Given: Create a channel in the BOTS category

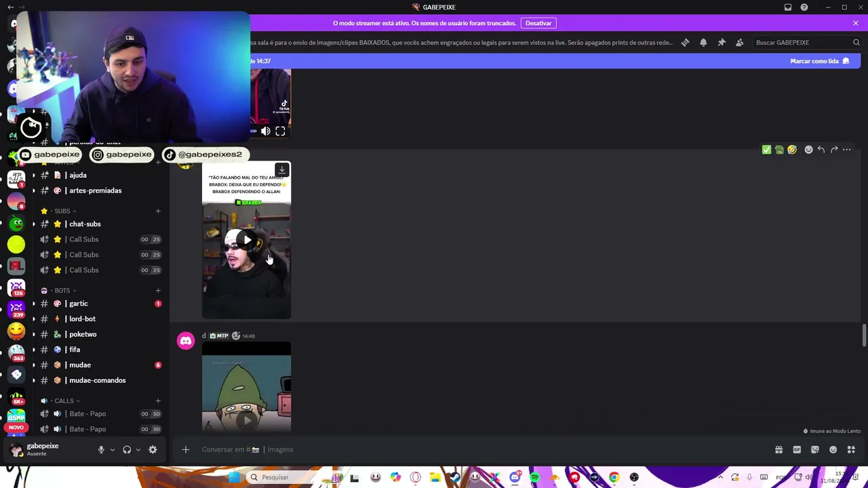Looking at the screenshot, I should click(158, 290).
